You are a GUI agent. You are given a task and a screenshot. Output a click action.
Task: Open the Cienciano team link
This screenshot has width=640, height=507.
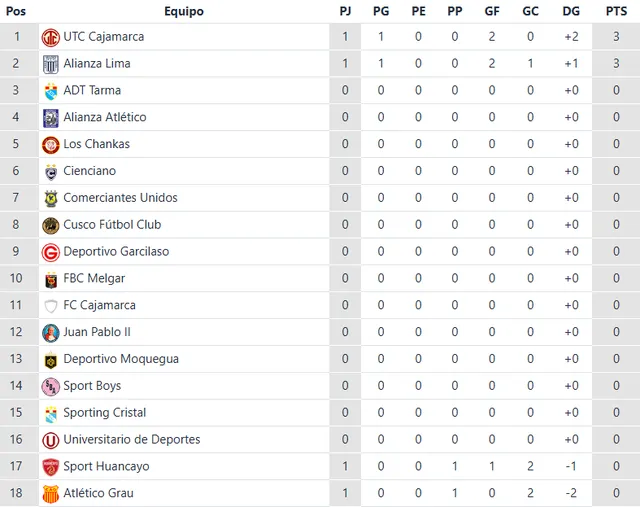(x=89, y=171)
